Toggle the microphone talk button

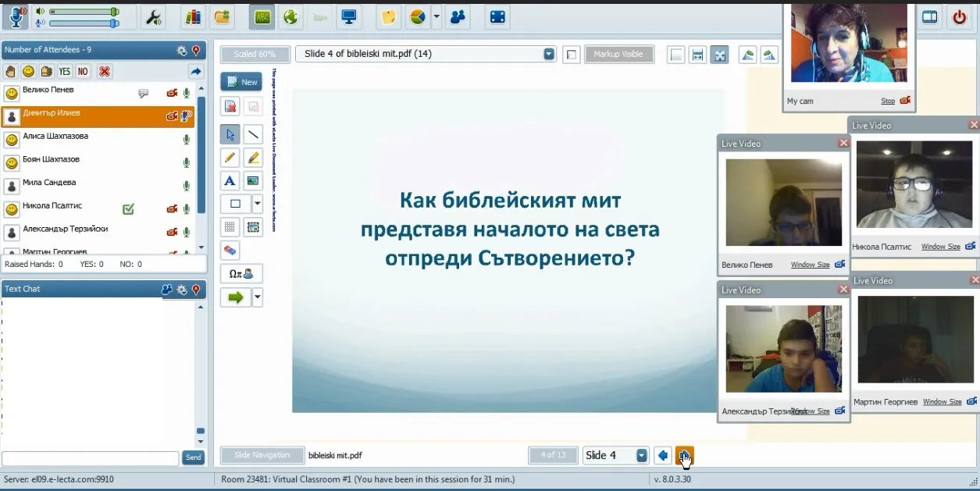[15, 17]
